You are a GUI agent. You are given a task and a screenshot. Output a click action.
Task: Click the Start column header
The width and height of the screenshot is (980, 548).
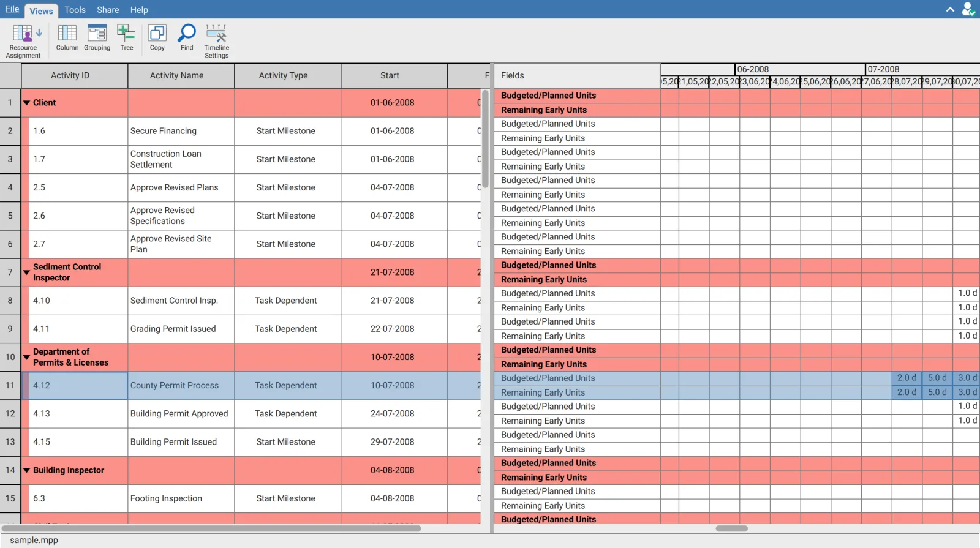click(394, 76)
